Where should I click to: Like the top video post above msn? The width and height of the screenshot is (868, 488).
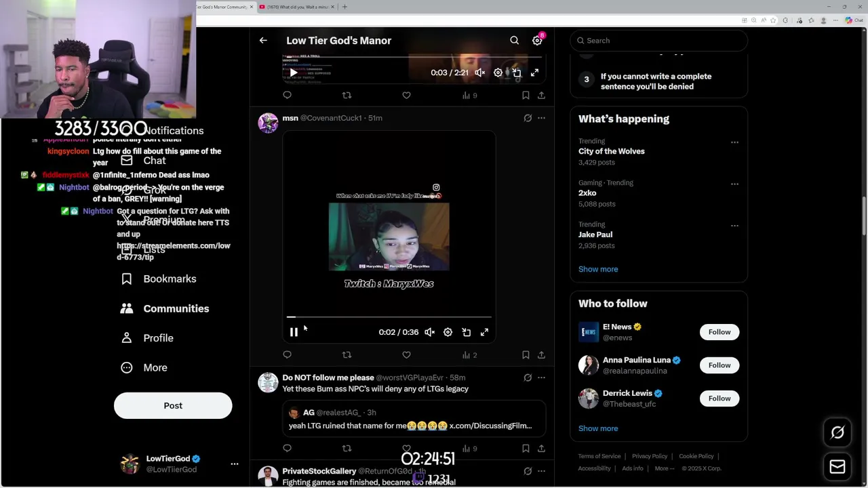tap(406, 96)
